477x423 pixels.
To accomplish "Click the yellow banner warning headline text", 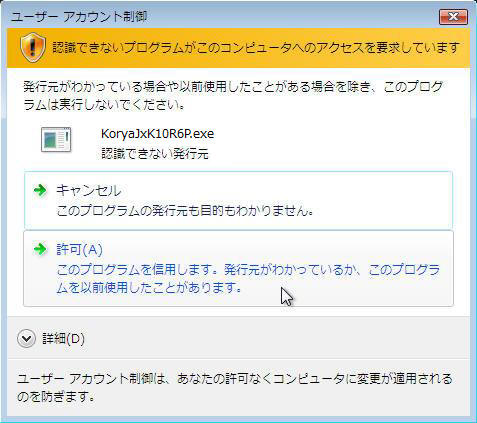I will (256, 48).
